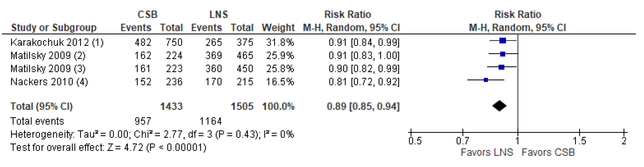Click the Matilsky 2009 (3) study name
The width and height of the screenshot is (644, 167).
click(48, 69)
